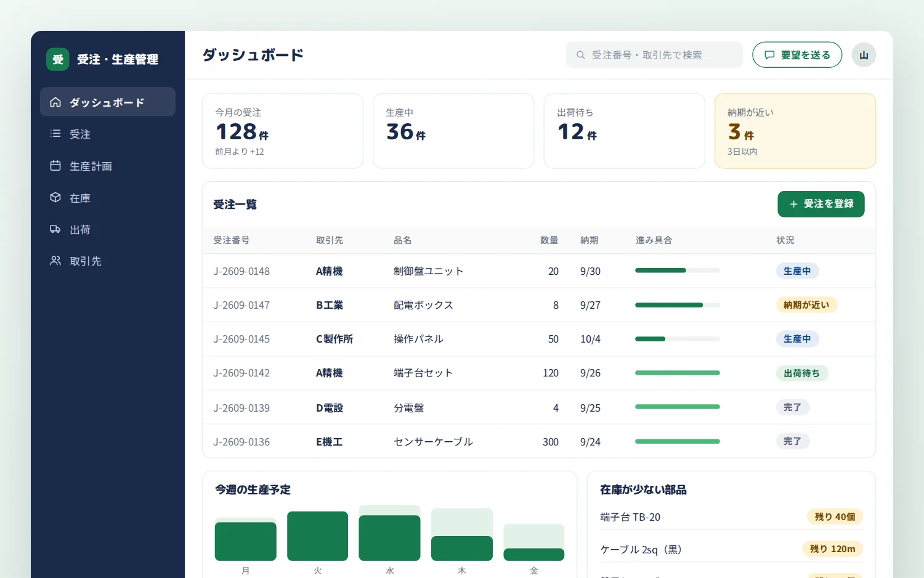Viewport: 924px width, 578px height.
Task: Click the C製作所 customer cell
Action: click(334, 339)
